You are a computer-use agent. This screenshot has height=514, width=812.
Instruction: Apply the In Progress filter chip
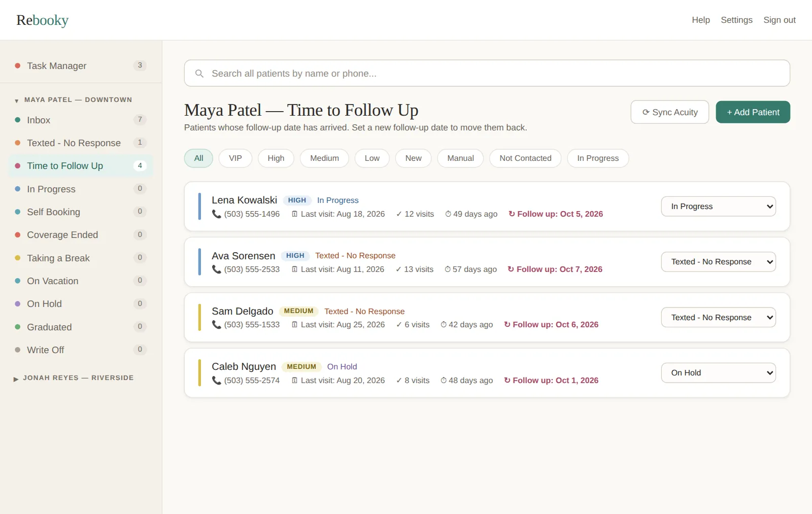pyautogui.click(x=598, y=158)
